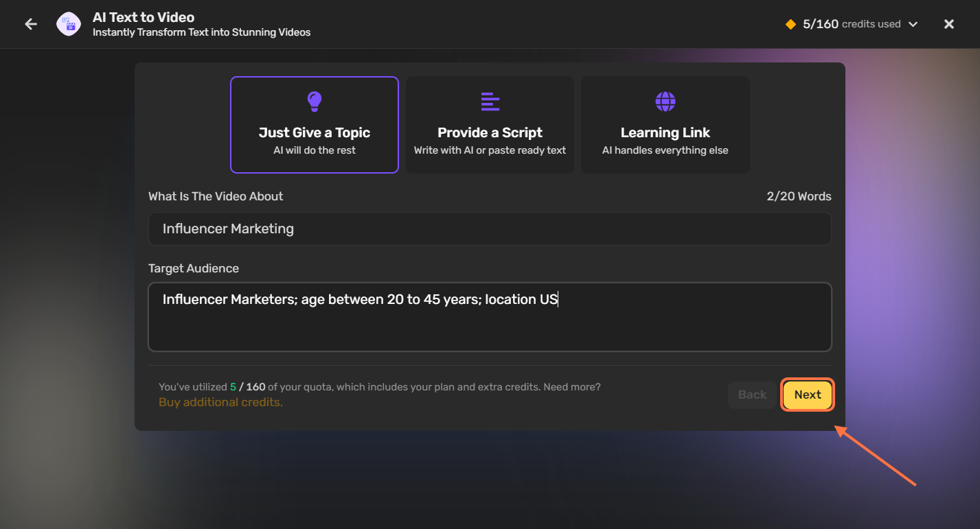Click the Target Audience label

(x=194, y=268)
